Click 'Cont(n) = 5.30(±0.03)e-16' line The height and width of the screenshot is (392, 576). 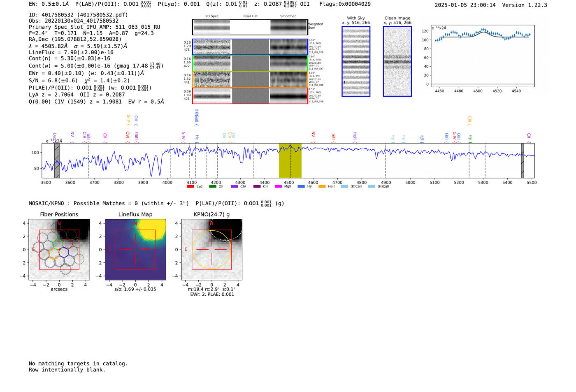(70, 58)
